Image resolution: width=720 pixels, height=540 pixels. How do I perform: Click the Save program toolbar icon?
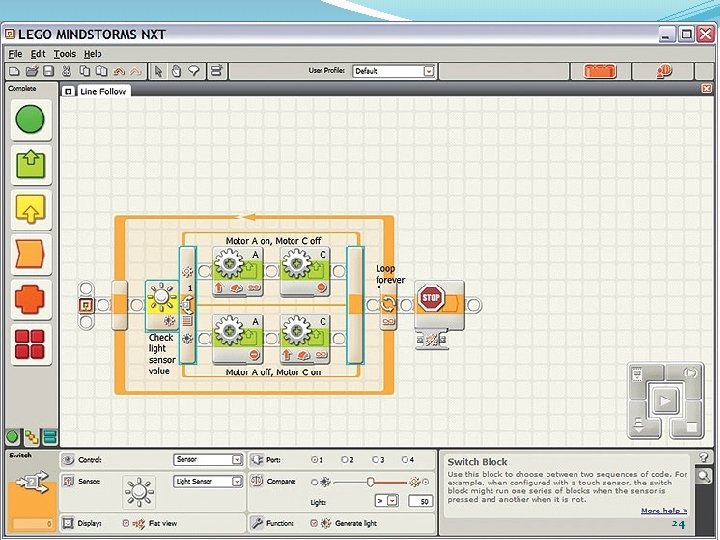click(48, 71)
